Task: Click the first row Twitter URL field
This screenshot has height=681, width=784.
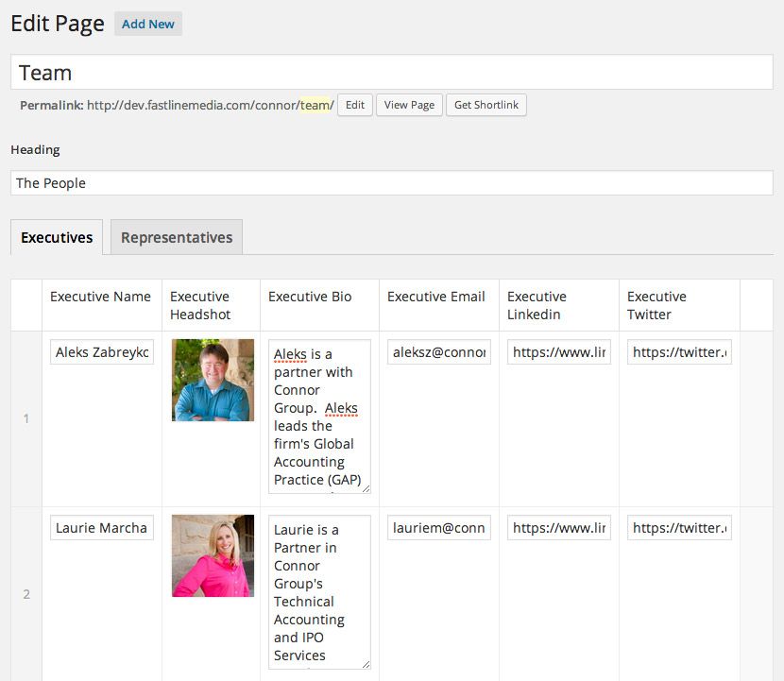Action: 678,352
